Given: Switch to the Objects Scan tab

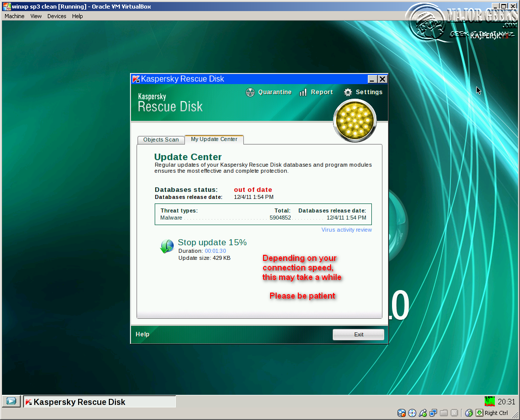Looking at the screenshot, I should [161, 139].
